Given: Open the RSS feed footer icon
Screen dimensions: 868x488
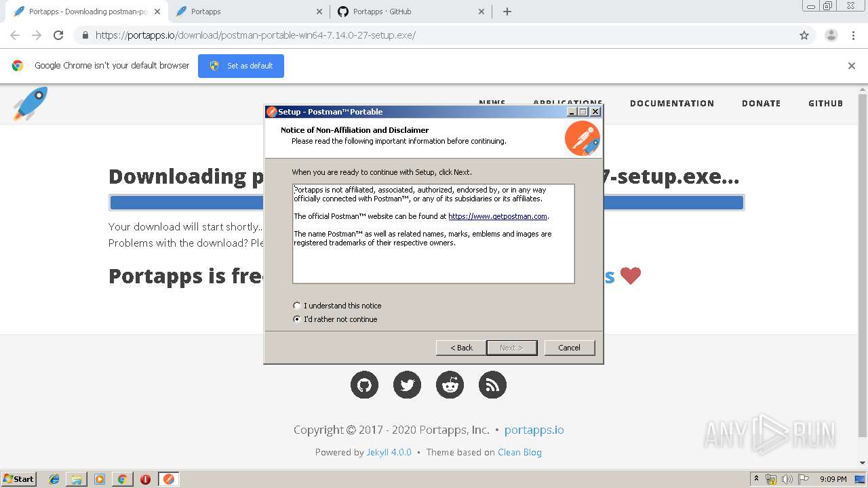Looking at the screenshot, I should 492,385.
